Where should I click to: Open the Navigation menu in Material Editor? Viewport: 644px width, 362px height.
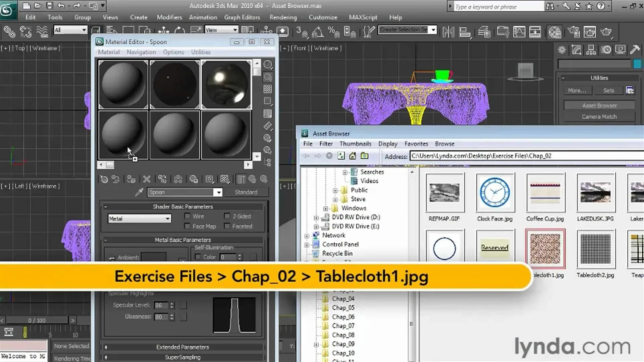pyautogui.click(x=141, y=52)
